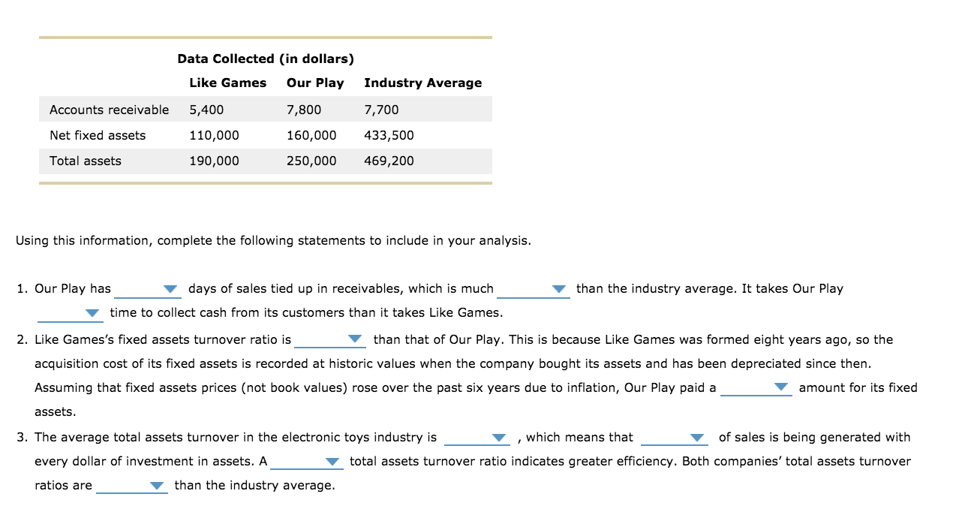Click the blue arrow before 'amount for its fixed'
This screenshot has width=980, height=515.
[x=781, y=387]
